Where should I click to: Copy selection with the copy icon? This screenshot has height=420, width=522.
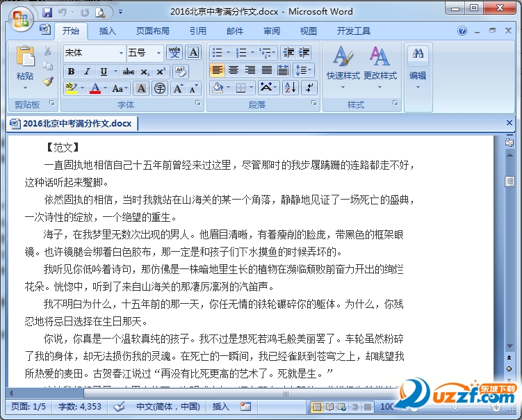click(47, 66)
